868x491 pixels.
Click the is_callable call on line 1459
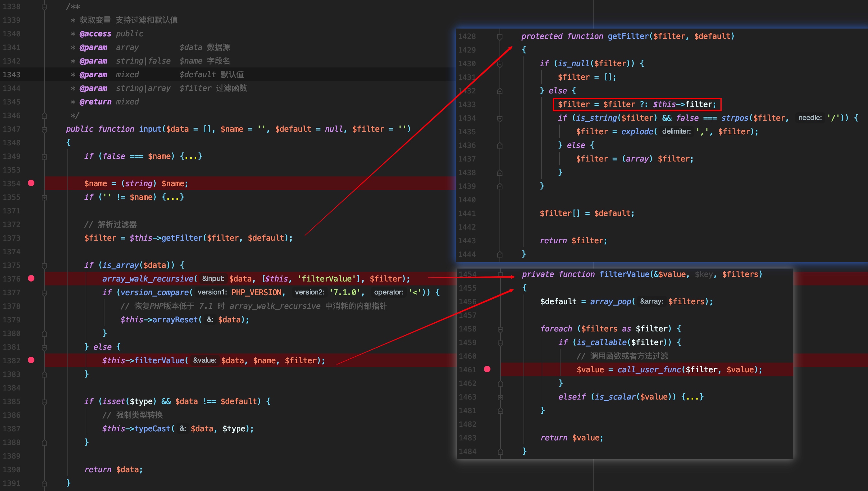click(602, 342)
